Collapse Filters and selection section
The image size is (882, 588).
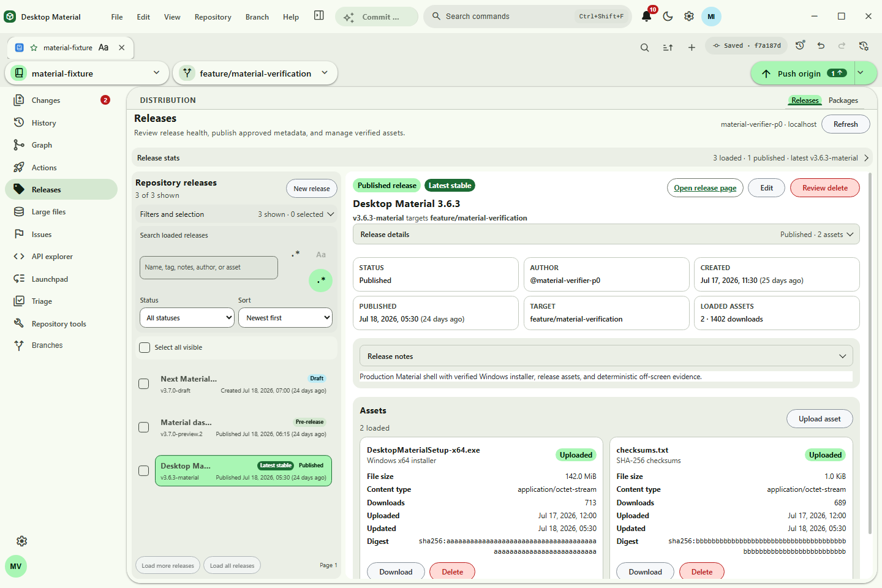[x=236, y=214]
